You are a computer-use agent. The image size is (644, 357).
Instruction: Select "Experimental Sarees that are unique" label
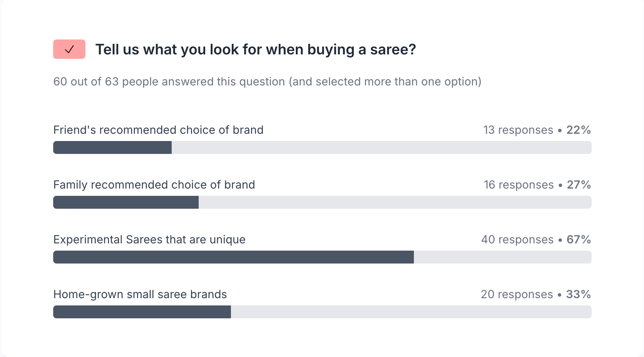149,239
